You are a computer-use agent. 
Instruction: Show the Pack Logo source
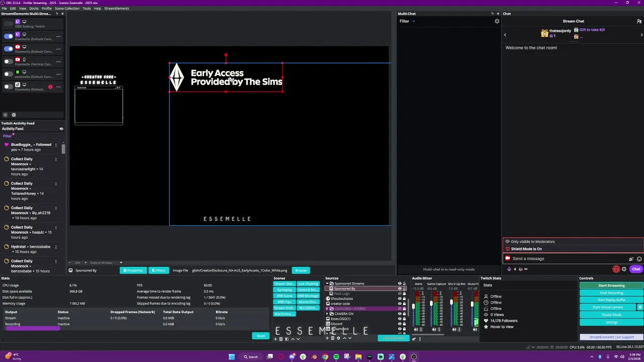[x=400, y=294]
